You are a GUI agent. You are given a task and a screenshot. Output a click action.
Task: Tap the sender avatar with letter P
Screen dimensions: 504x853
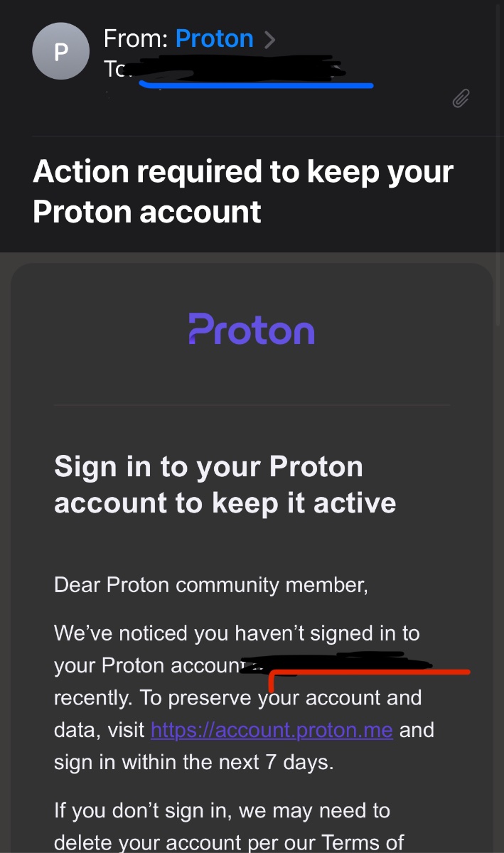[x=61, y=50]
